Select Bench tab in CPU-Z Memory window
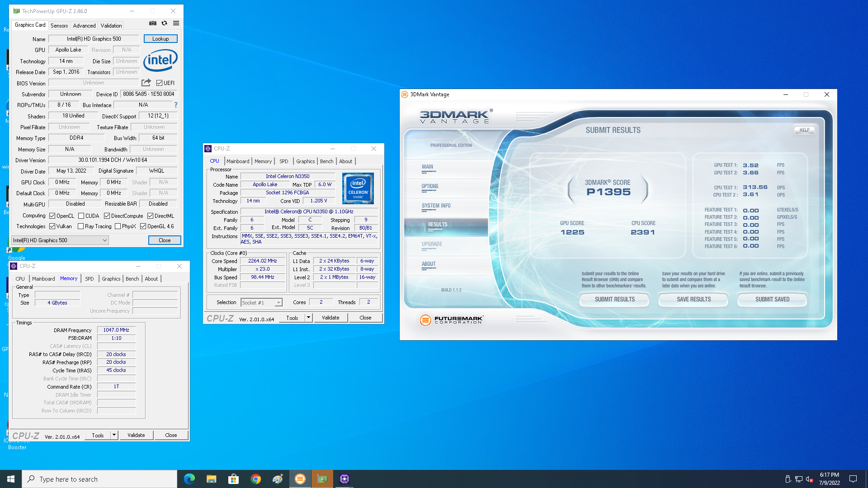The height and width of the screenshot is (488, 868). pos(132,279)
